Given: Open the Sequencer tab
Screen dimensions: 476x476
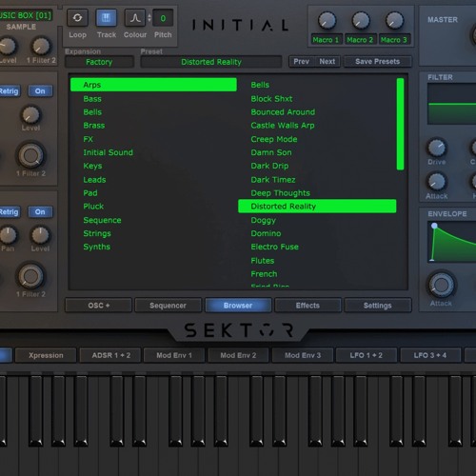Looking at the screenshot, I should coord(169,306).
